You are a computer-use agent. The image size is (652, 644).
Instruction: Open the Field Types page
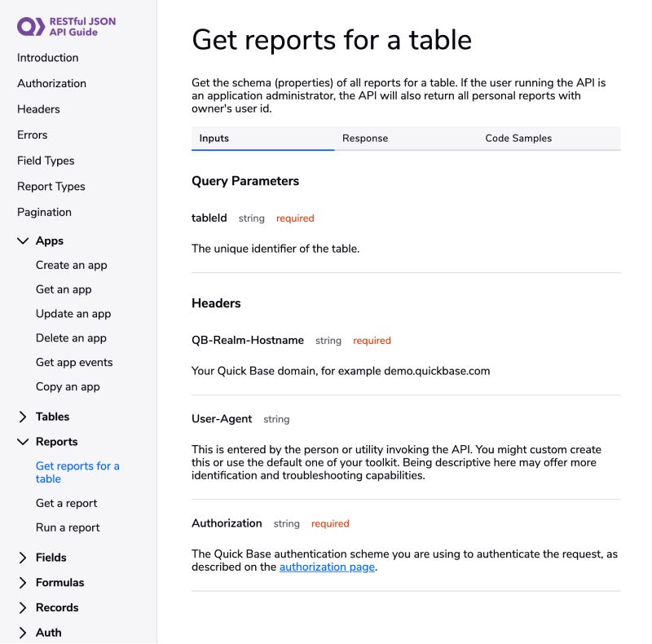click(x=46, y=161)
